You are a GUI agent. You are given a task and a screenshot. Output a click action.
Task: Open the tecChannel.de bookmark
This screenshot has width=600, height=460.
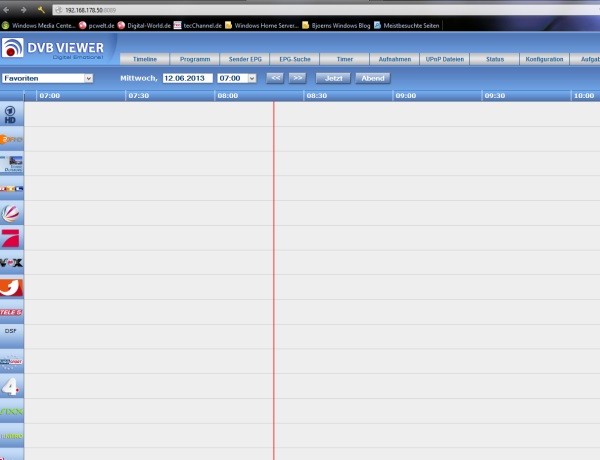197,26
